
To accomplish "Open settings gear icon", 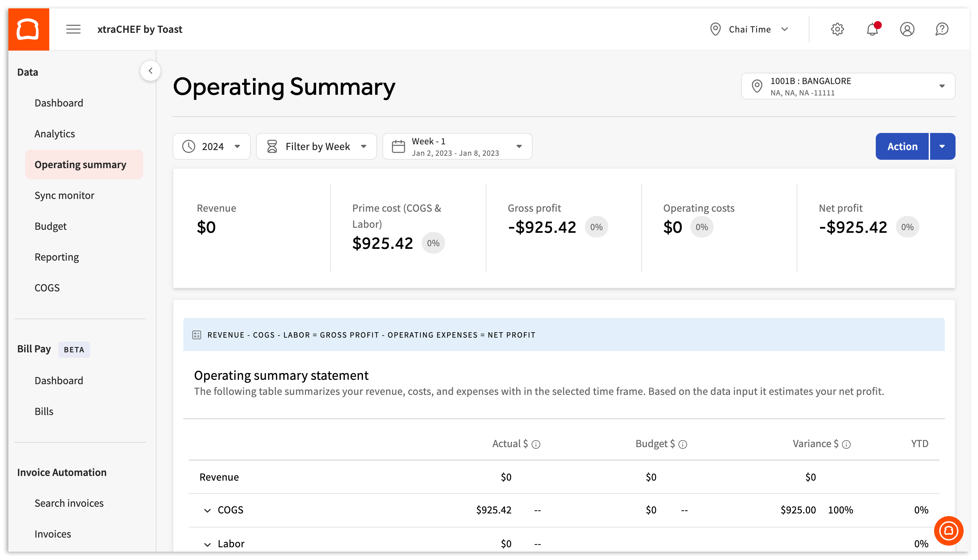I will [837, 29].
